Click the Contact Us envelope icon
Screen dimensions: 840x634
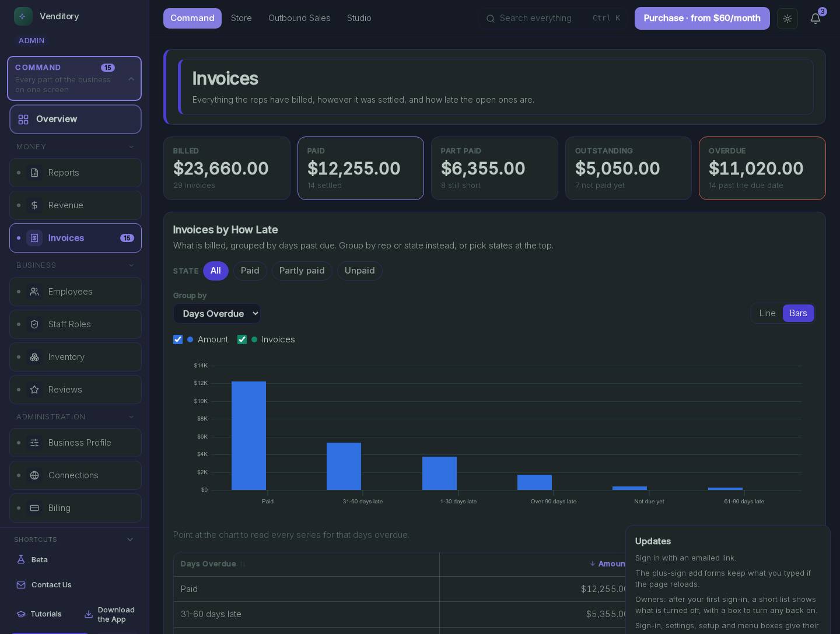[x=21, y=584]
